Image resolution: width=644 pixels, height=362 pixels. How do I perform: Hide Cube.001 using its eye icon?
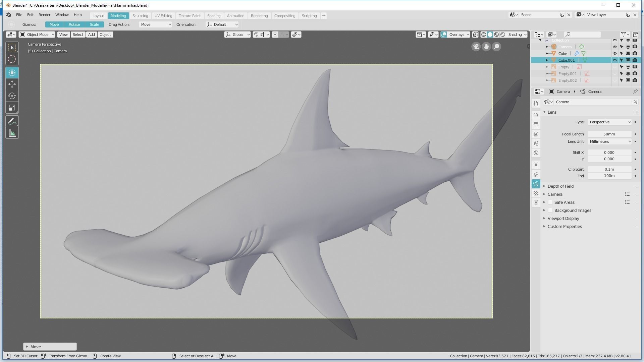[x=614, y=60]
